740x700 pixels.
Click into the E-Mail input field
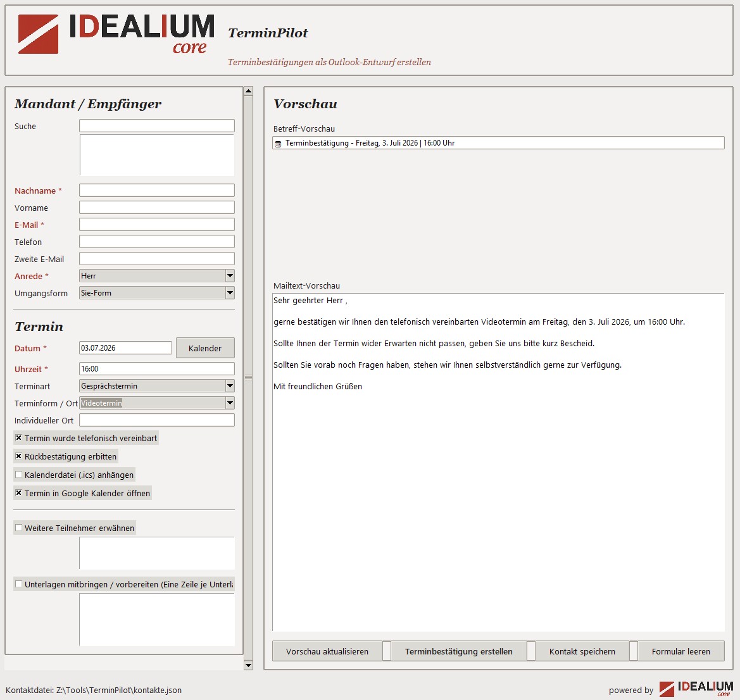157,224
